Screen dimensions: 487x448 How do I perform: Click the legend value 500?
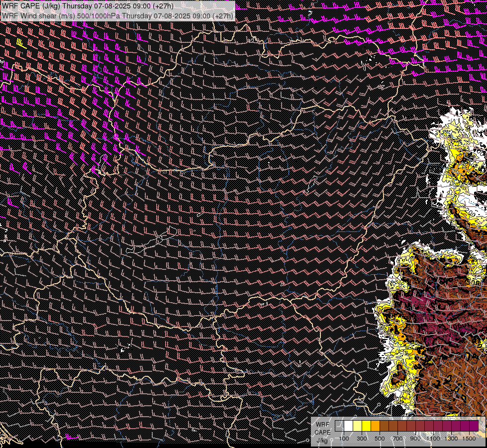[x=380, y=439]
